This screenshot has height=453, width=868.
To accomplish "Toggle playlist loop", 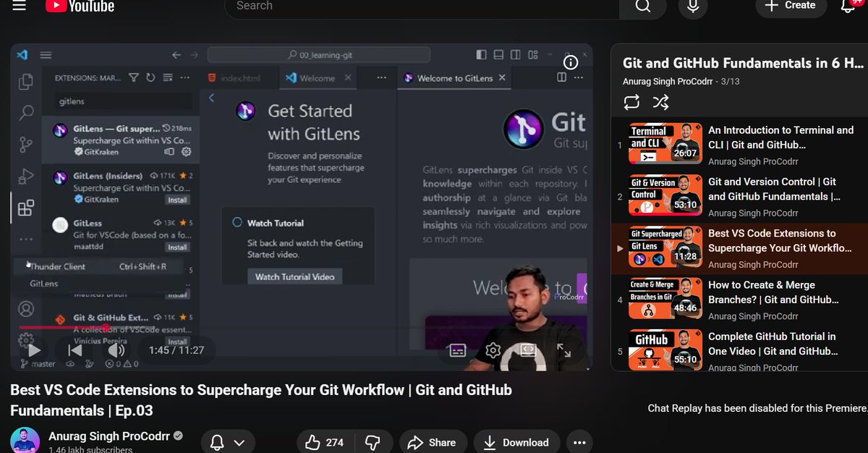I will [x=631, y=102].
